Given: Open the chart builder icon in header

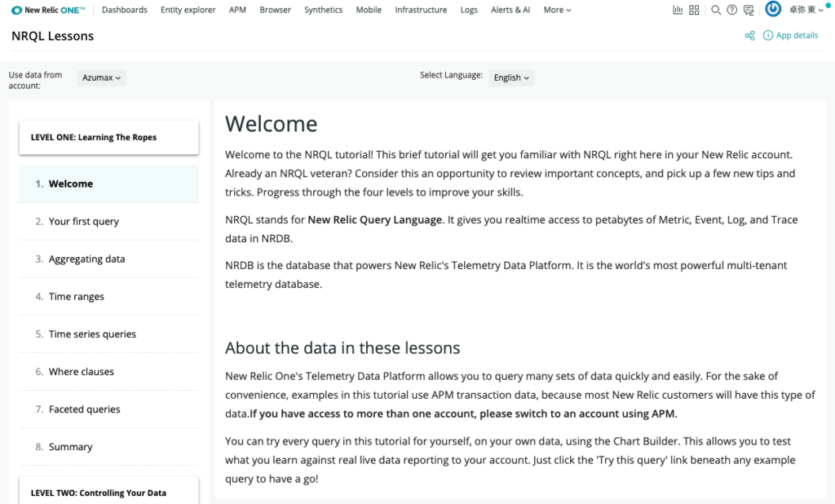Looking at the screenshot, I should (678, 10).
